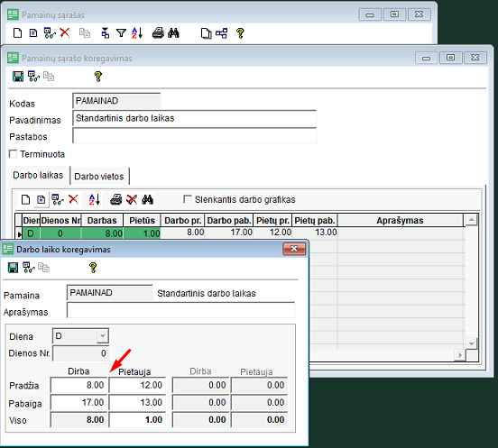
Task: Click grid vertical scrollbar down arrow
Action: 472,343
